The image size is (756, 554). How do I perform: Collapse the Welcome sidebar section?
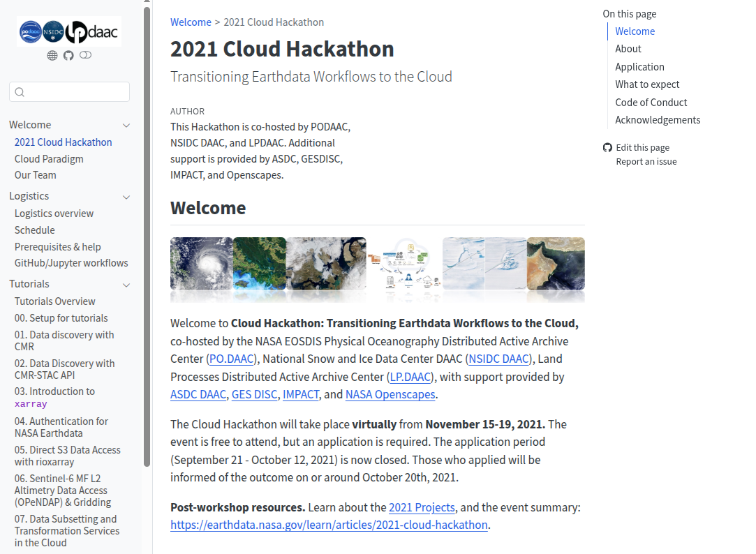(126, 126)
